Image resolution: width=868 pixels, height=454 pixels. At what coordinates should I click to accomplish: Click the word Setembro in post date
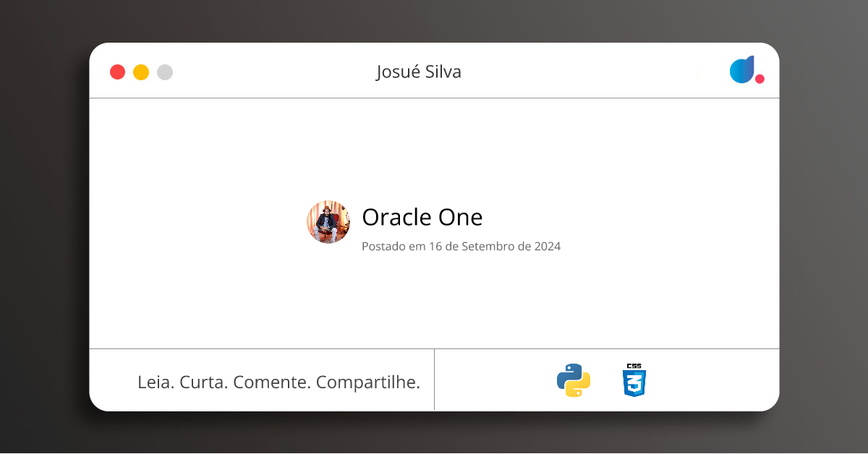486,246
